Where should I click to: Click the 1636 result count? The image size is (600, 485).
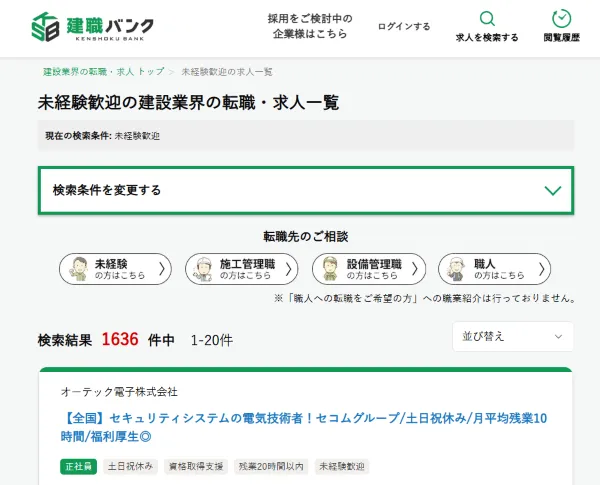click(x=120, y=340)
